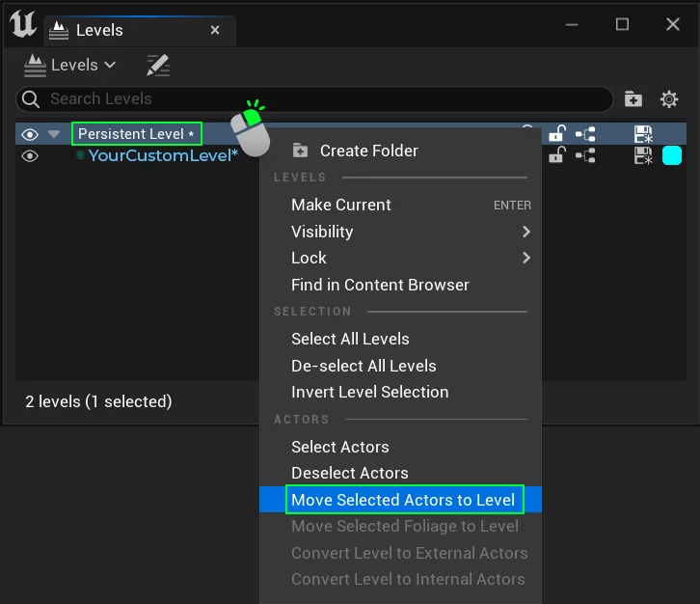
Task: Toggle visibility eye of Persistent Level
Action: (x=30, y=134)
